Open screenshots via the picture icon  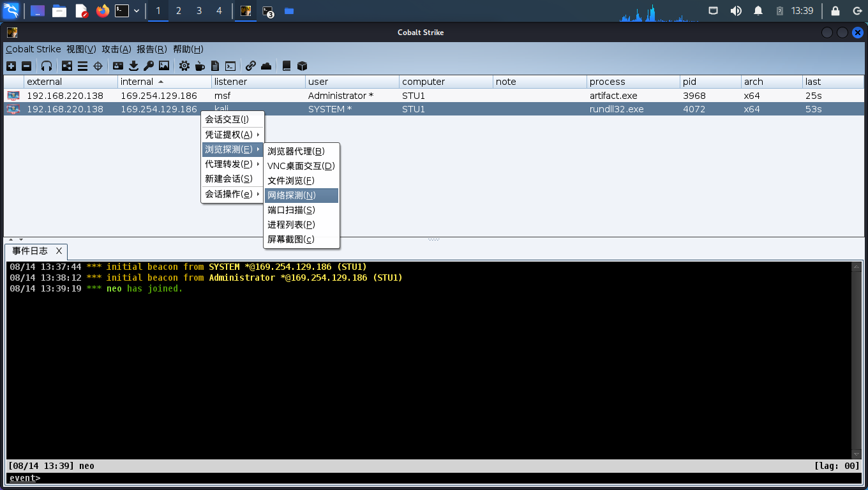(x=164, y=66)
